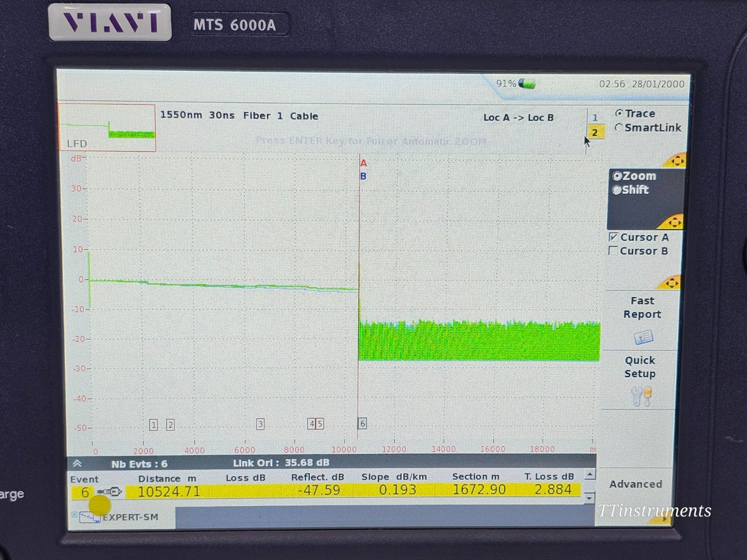Click distance value 10524.71
The height and width of the screenshot is (560, 747).
(x=169, y=491)
